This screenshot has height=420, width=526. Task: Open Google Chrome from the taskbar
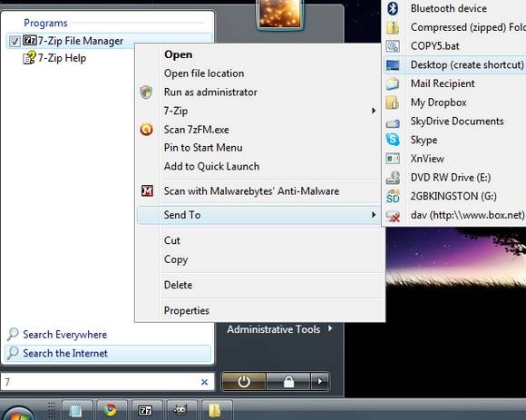click(110, 410)
